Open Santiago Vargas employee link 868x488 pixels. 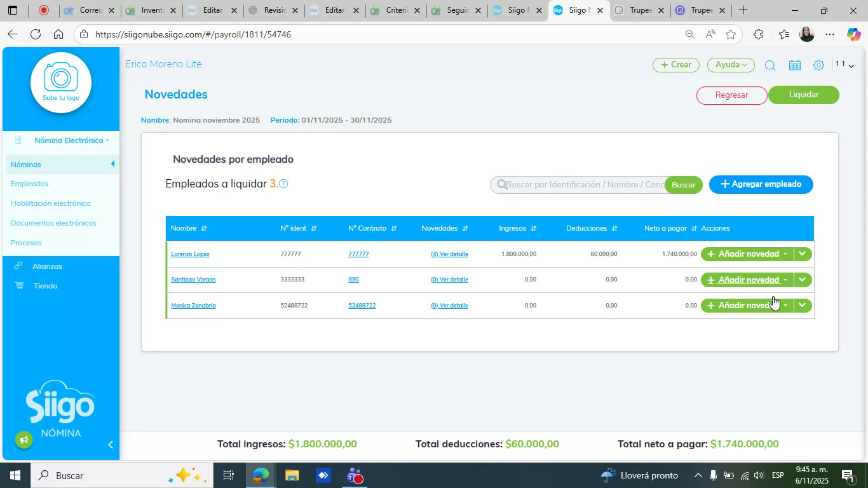click(193, 280)
